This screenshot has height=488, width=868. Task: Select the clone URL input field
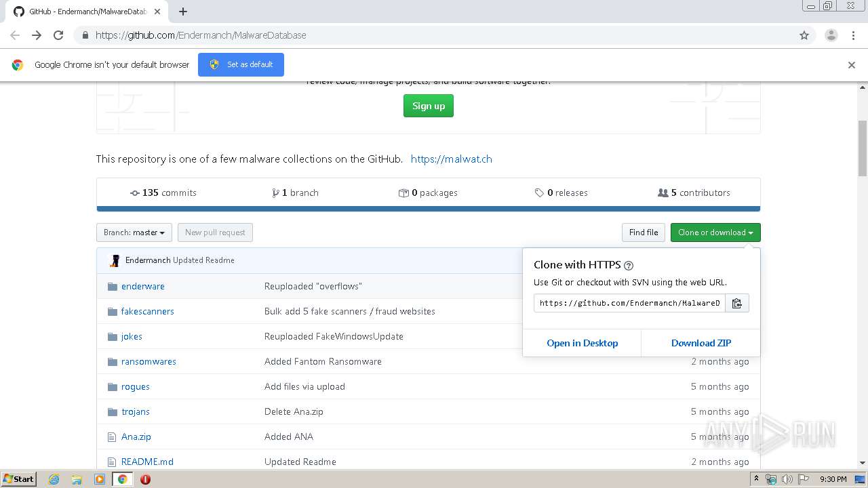click(629, 303)
